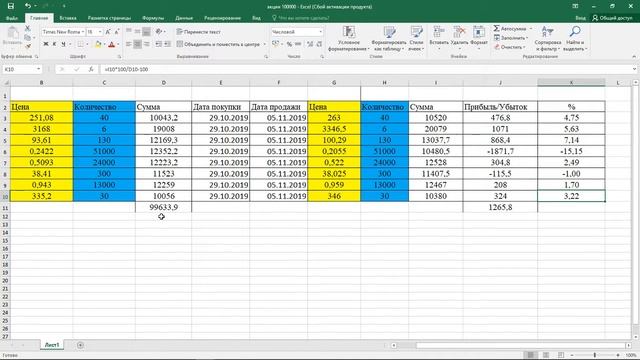This screenshot has width=640, height=360.
Task: Toggle center horizontal alignment
Action: [138, 44]
